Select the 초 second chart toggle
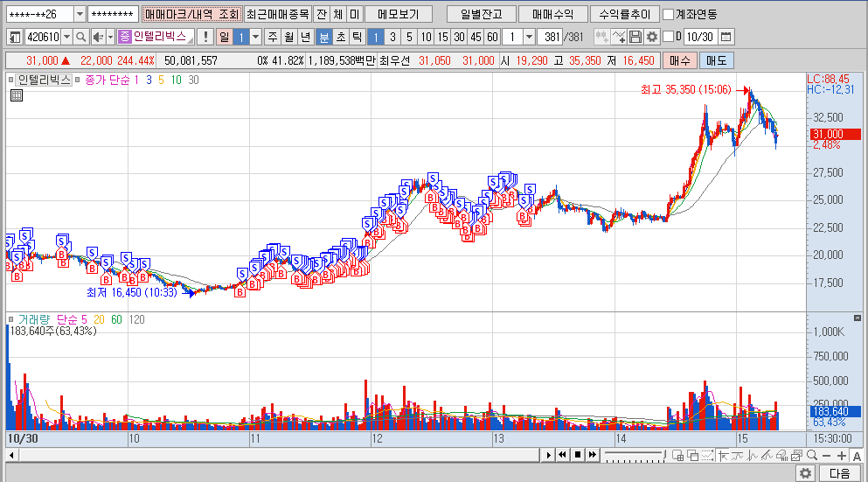The image size is (868, 482). (340, 37)
